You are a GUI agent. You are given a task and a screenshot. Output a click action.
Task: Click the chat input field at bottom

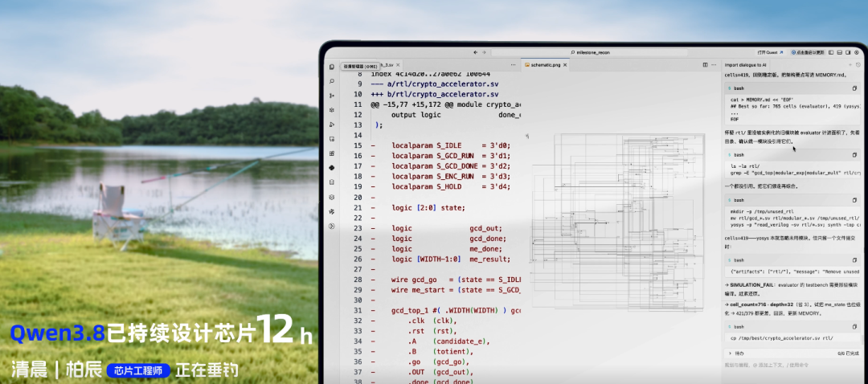point(792,366)
